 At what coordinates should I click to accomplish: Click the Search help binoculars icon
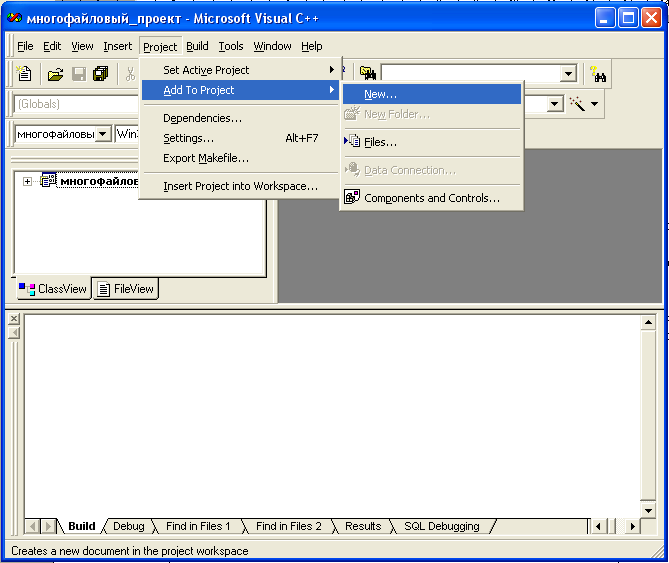598,74
